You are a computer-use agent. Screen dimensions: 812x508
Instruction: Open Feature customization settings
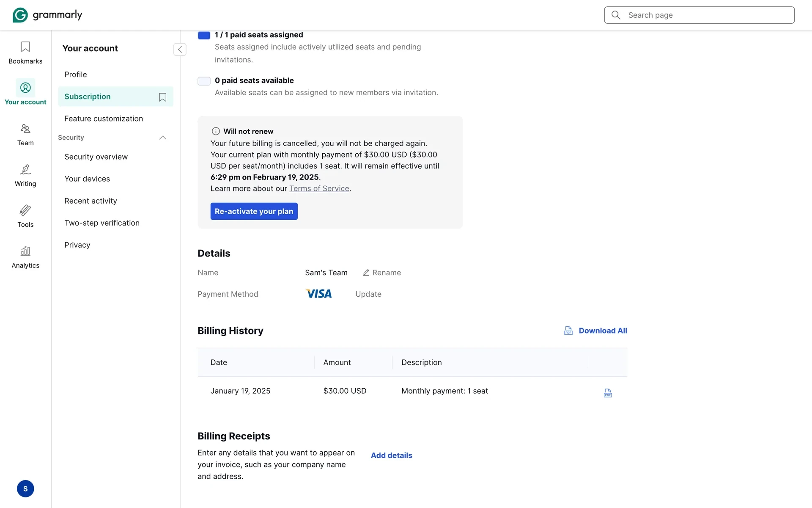[x=115, y=119]
